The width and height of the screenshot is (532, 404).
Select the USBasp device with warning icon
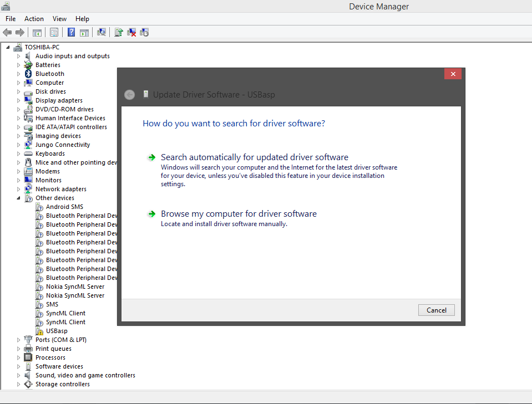(x=57, y=330)
